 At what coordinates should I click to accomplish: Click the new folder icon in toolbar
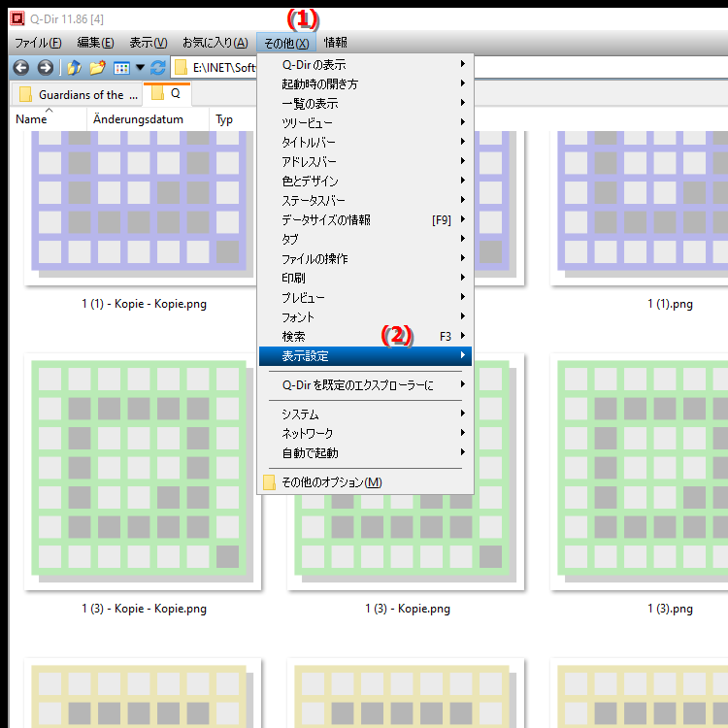[97, 68]
